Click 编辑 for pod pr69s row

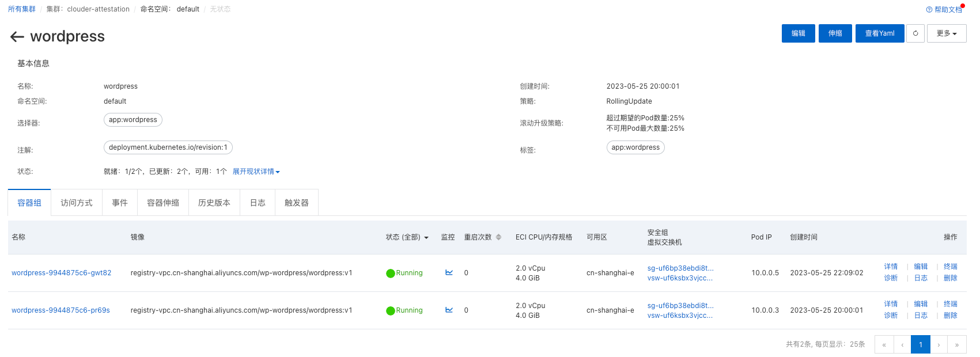921,304
